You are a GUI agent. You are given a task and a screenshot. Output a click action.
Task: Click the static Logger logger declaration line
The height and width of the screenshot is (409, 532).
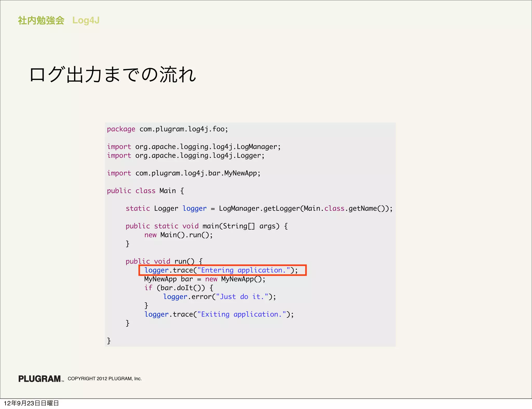259,208
